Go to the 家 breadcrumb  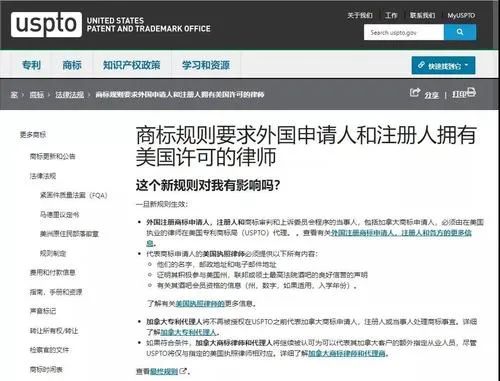pyautogui.click(x=14, y=95)
